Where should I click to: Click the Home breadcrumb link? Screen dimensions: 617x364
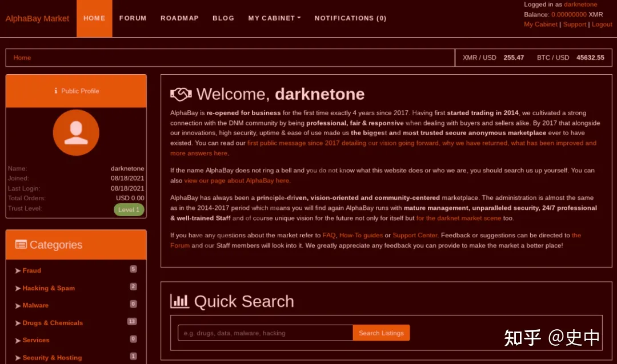tap(22, 58)
